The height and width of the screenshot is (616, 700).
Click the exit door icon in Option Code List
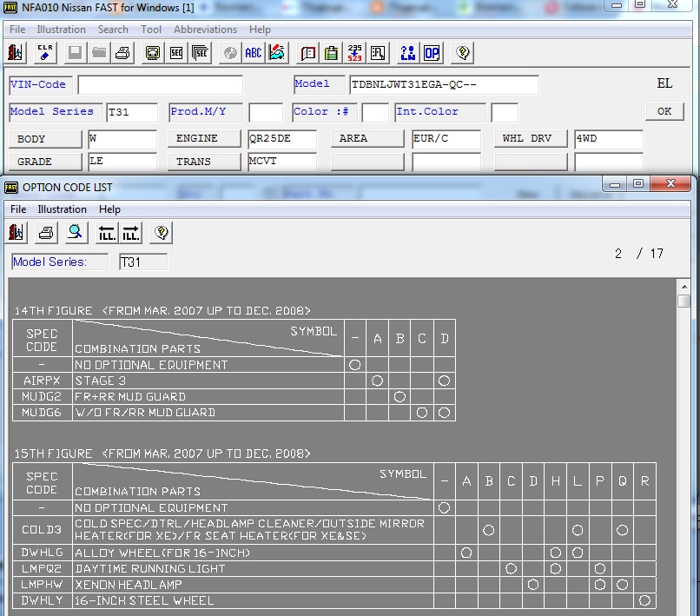[17, 232]
